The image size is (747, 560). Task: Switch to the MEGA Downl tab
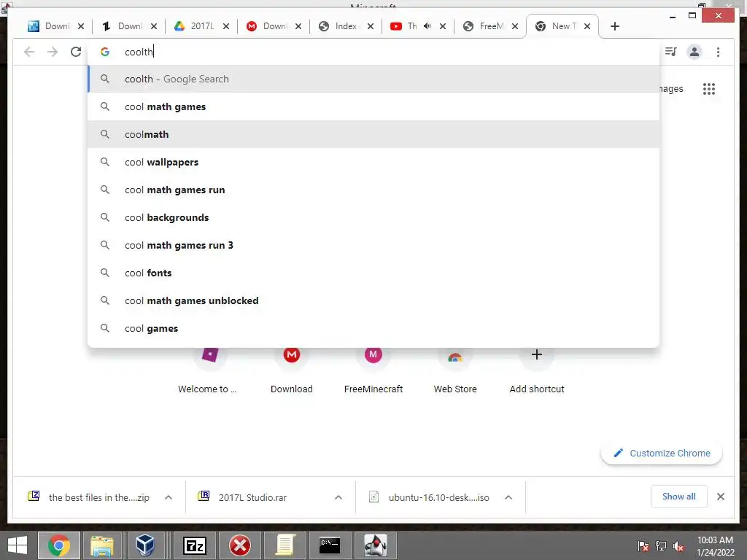[267, 26]
